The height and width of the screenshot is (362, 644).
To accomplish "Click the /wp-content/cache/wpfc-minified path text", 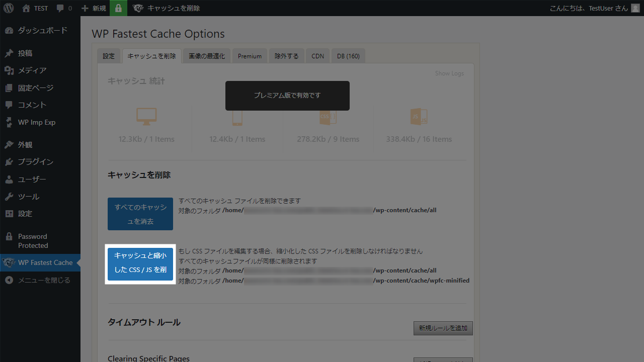I will (421, 281).
